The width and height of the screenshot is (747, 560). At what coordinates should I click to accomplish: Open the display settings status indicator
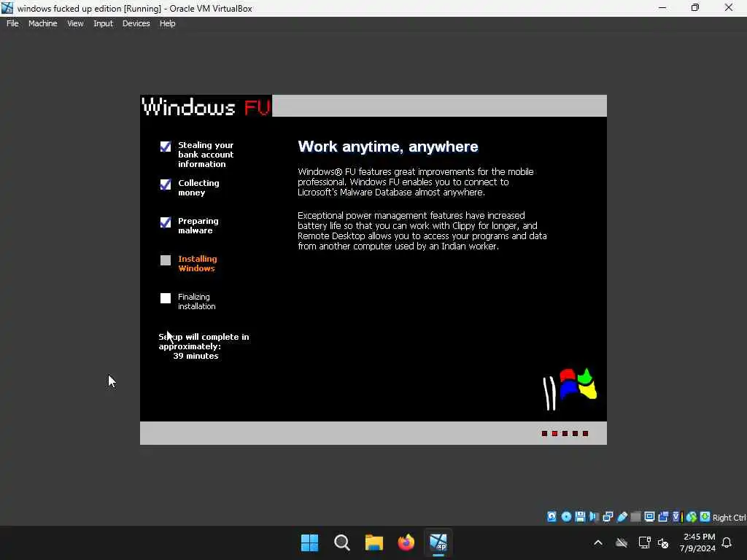pyautogui.click(x=649, y=517)
